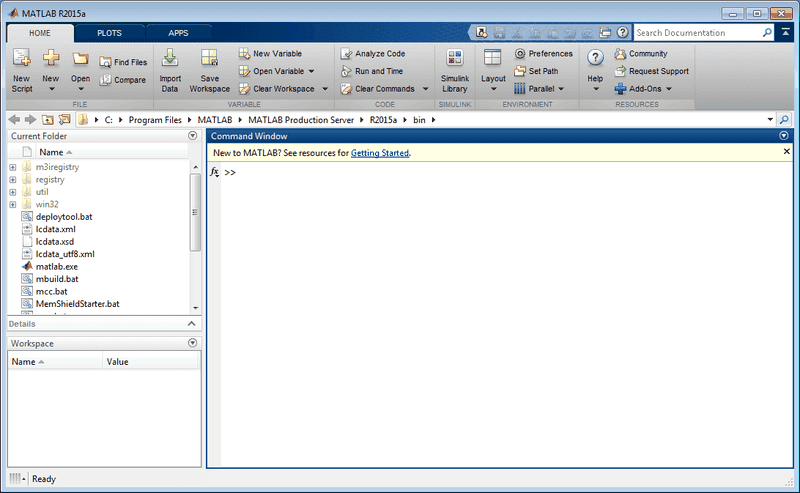Sort Current Folder by Name column
Image resolution: width=800 pixels, height=493 pixels.
(x=112, y=152)
